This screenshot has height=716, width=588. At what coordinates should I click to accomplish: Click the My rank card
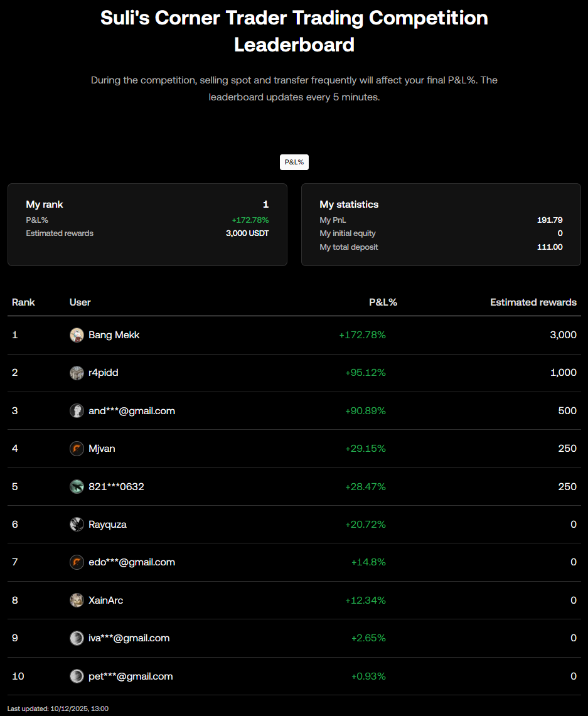(147, 225)
